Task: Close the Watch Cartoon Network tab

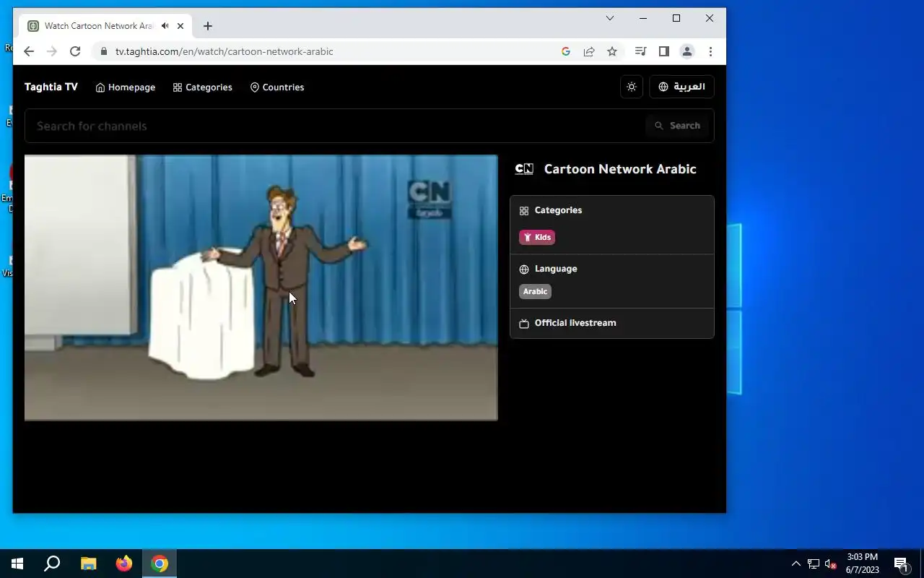Action: tap(180, 26)
